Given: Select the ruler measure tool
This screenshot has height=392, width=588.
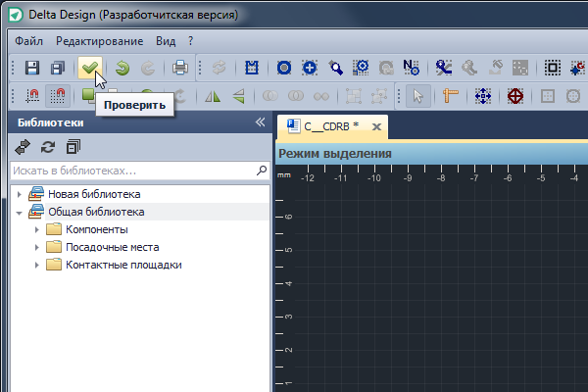Looking at the screenshot, I should 451,96.
